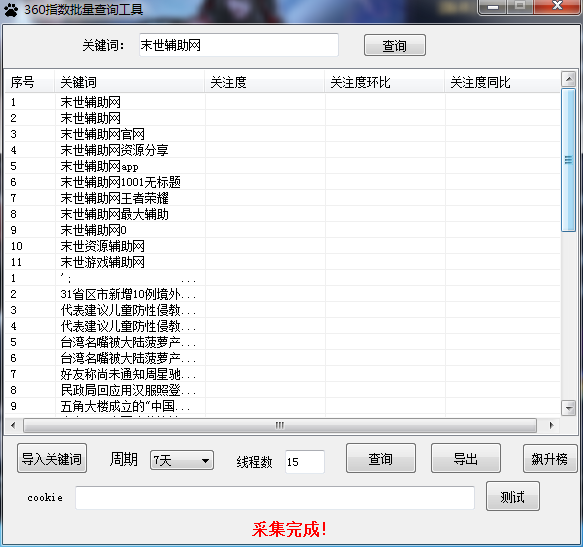Click the vertical scrollbar thumb

568,160
